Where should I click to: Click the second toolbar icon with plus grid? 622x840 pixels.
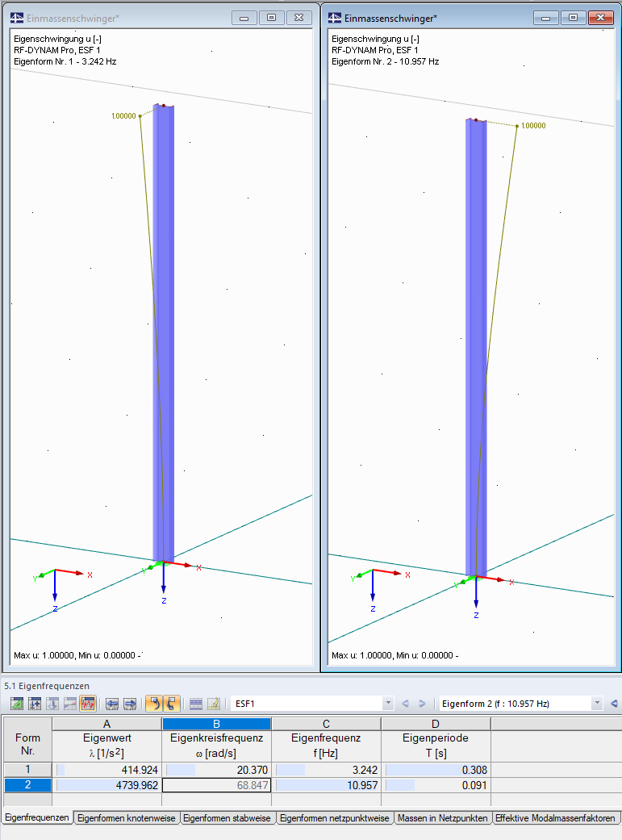35,704
